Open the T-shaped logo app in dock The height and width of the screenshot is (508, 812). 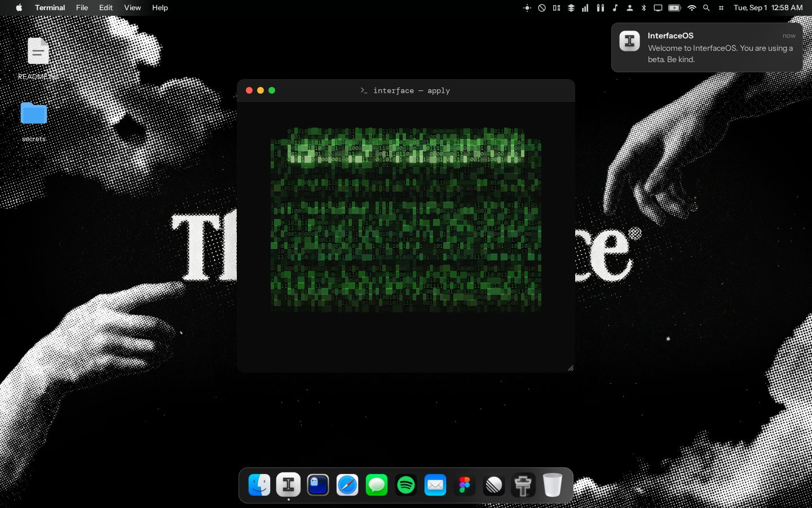523,485
